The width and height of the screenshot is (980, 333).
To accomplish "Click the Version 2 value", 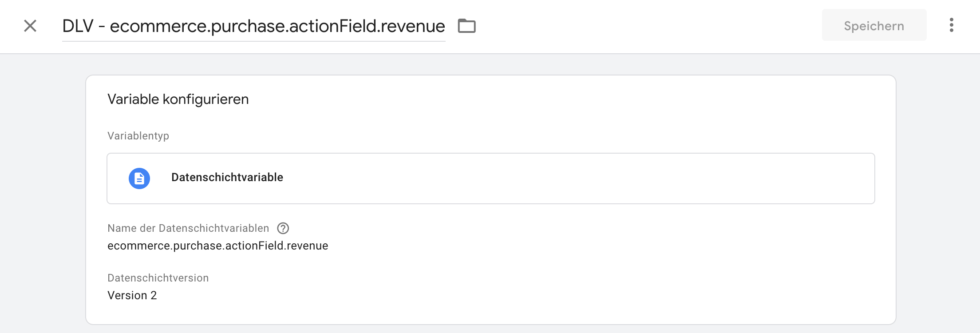I will click(132, 296).
